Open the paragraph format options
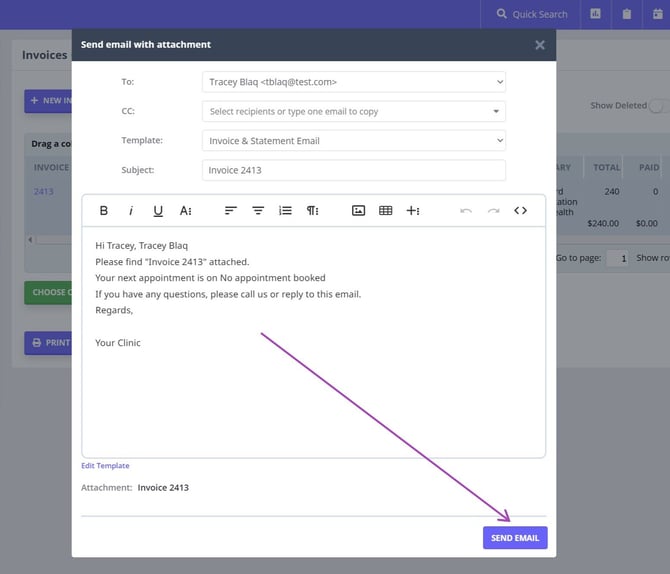 313,211
